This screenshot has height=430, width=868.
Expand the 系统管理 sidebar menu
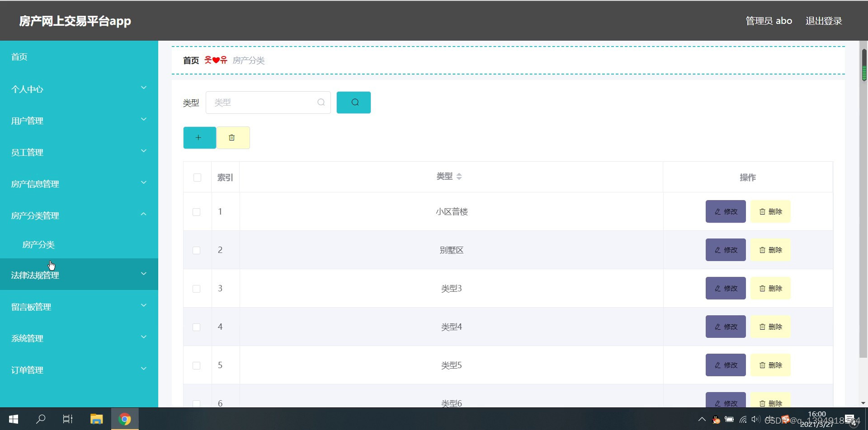(79, 338)
